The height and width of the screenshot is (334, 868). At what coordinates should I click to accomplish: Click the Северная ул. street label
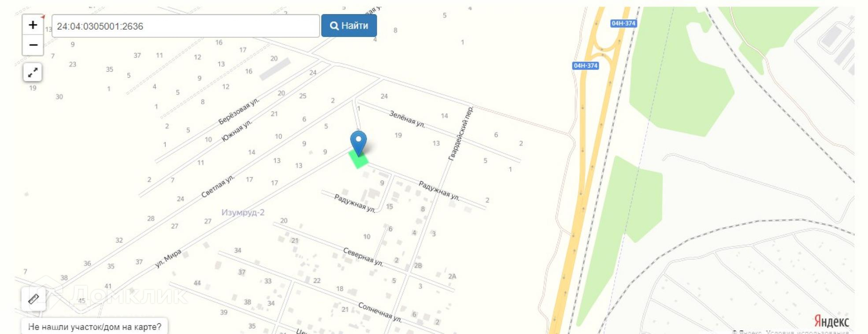tap(363, 257)
